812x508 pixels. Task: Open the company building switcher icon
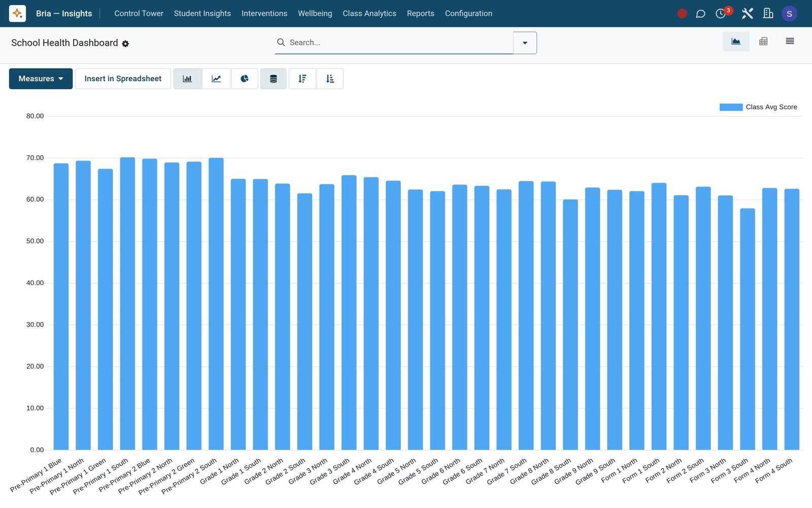(768, 14)
